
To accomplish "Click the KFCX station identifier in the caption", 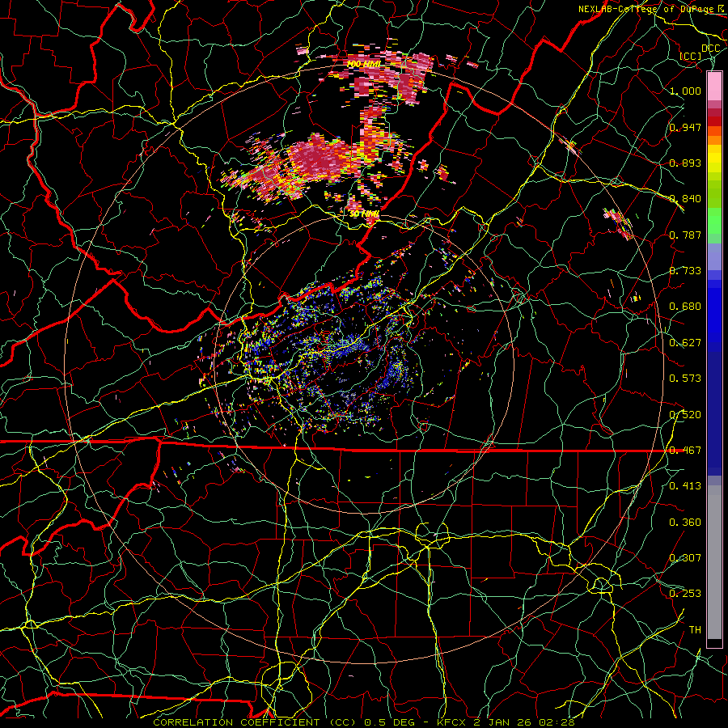I will tap(453, 722).
